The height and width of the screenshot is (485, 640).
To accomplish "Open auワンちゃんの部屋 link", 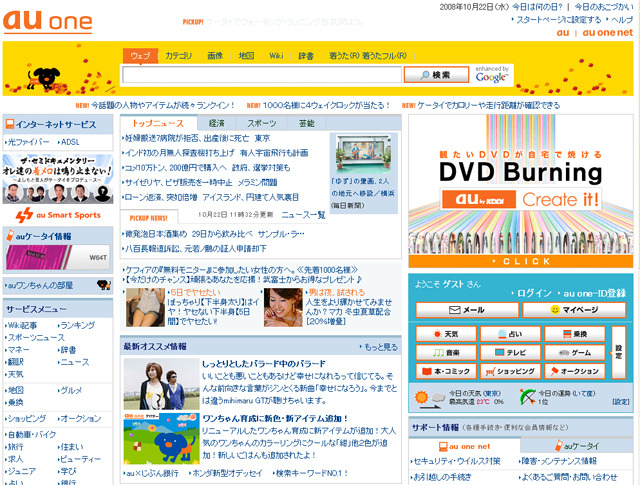I will point(40,285).
